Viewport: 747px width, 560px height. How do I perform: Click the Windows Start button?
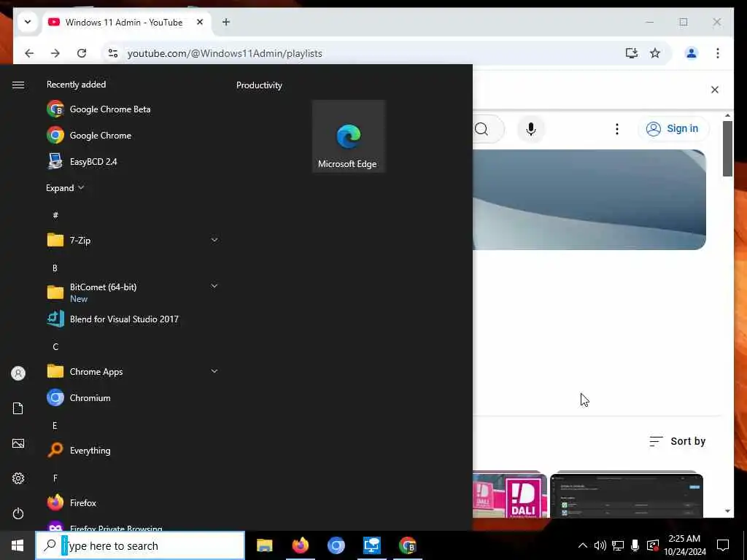(18, 545)
